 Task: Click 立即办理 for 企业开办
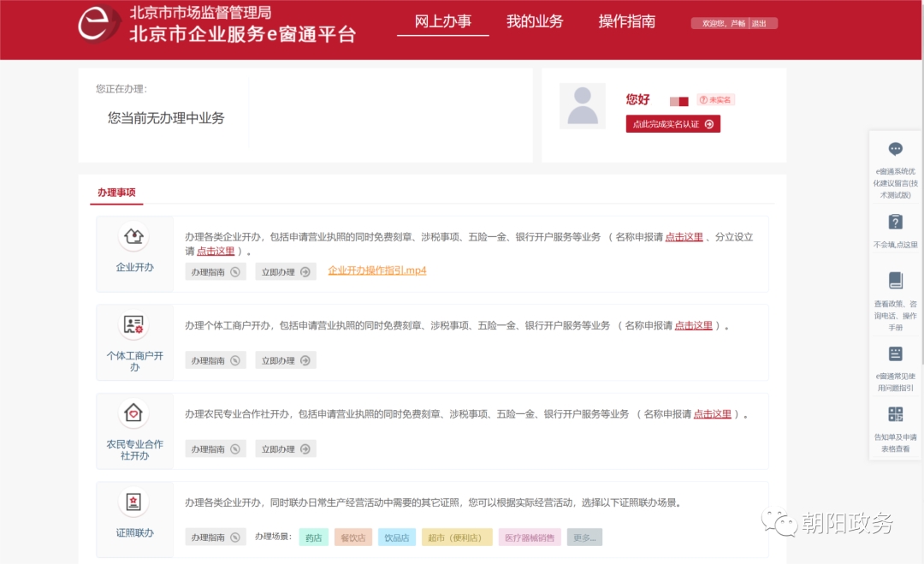pos(285,272)
